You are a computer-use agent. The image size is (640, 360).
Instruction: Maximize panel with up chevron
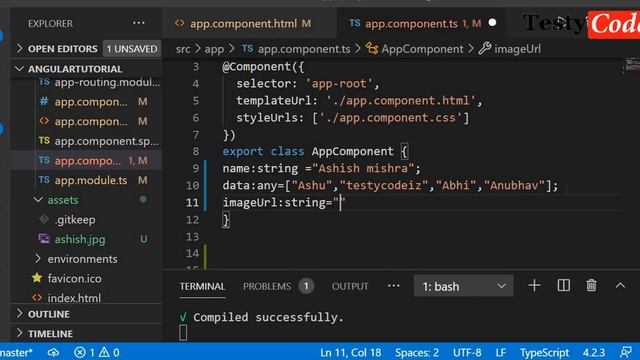click(x=620, y=285)
